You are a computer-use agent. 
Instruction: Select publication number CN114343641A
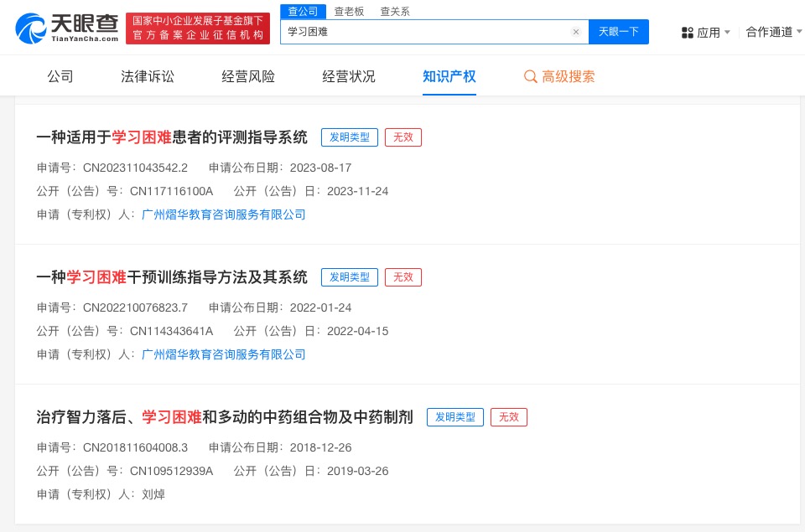click(x=171, y=332)
